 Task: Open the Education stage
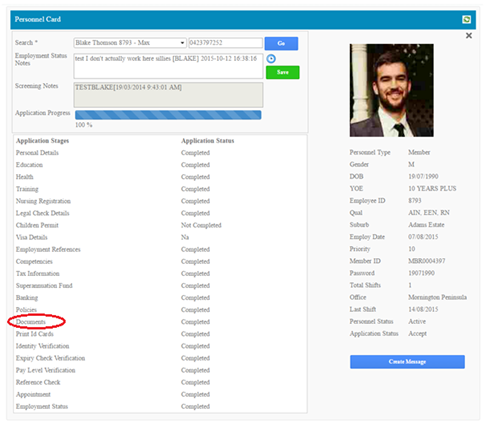pos(29,165)
